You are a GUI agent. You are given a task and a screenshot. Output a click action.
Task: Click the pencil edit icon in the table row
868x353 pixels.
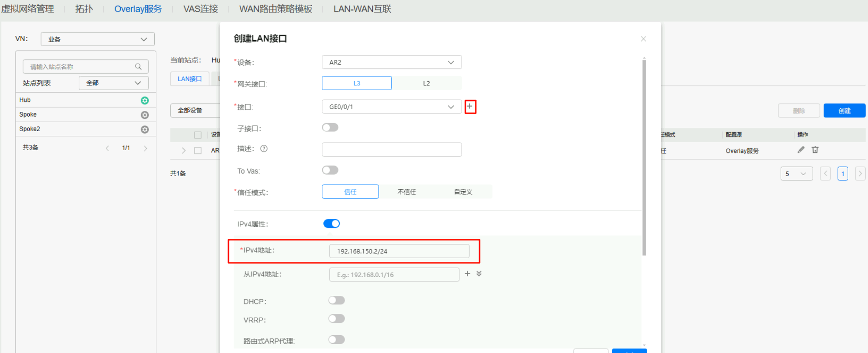tap(801, 150)
